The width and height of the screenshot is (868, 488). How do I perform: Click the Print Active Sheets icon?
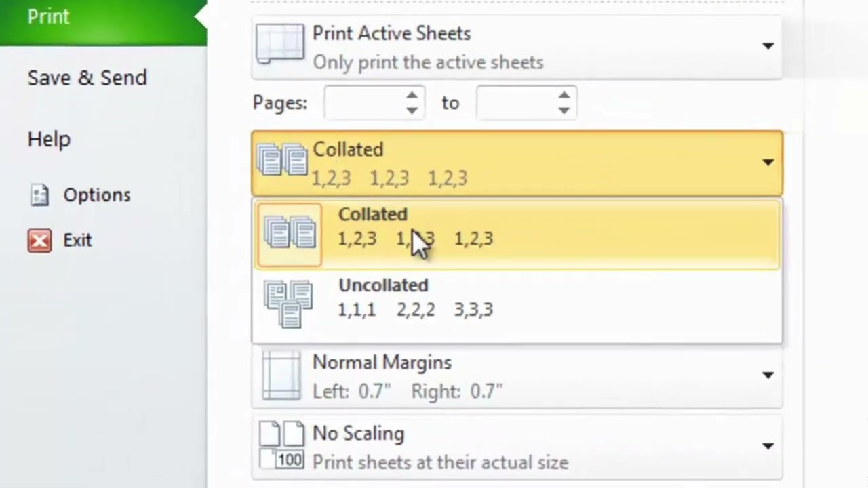280,44
